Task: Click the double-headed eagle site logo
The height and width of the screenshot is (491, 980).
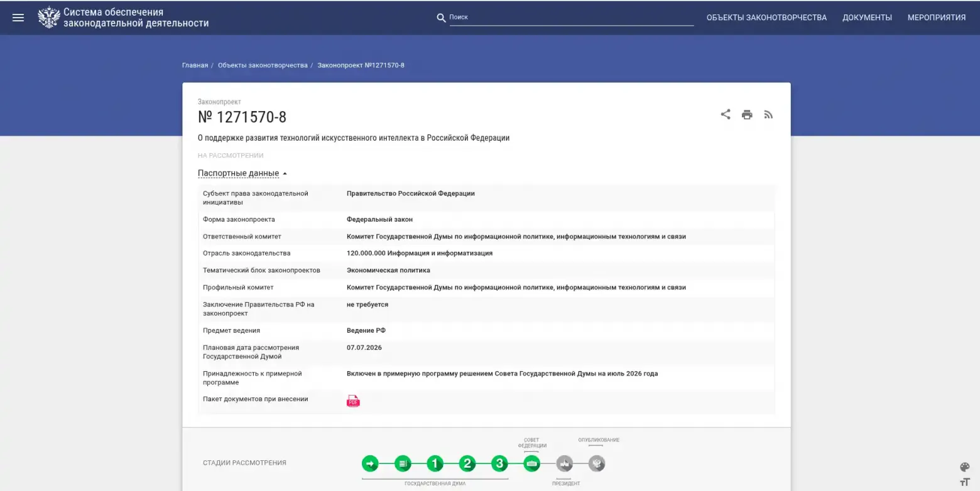Action: click(x=48, y=18)
